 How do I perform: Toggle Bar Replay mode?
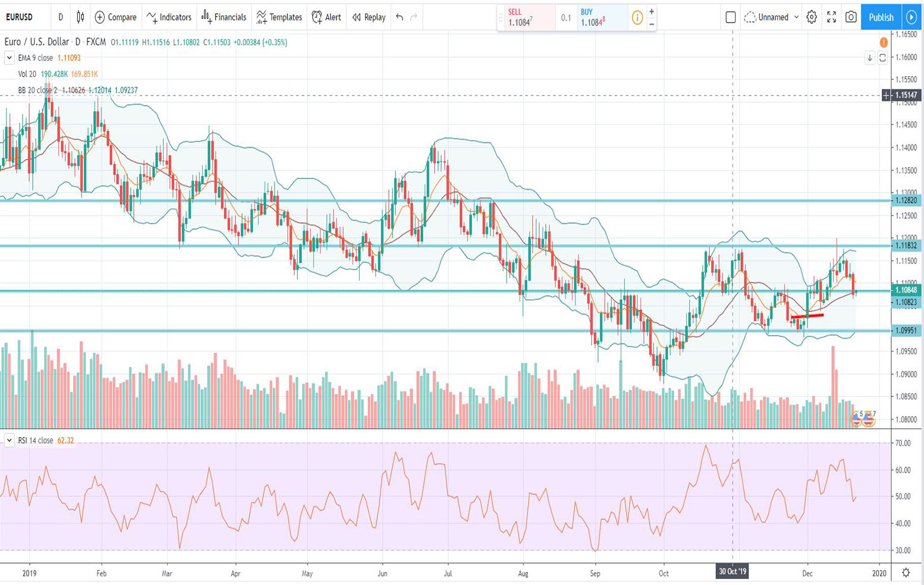coord(369,17)
